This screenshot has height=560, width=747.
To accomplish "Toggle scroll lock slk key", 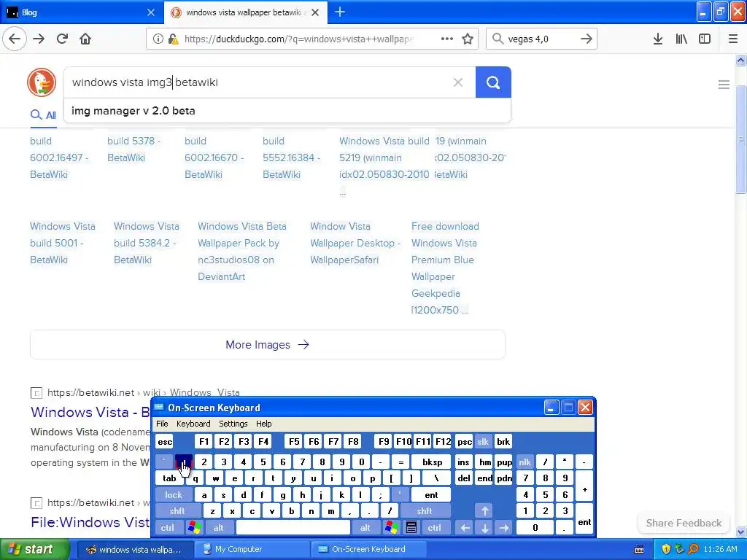I will pyautogui.click(x=483, y=441).
